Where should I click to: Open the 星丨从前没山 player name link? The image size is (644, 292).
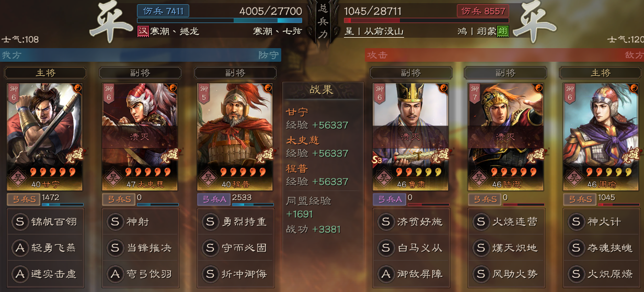pyautogui.click(x=374, y=31)
